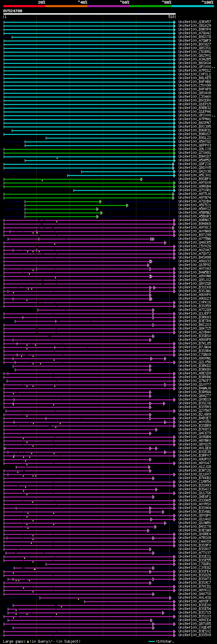Click the UniRef100_Q6K715 label
Screen dimensions: 217x644
pos(195,329)
